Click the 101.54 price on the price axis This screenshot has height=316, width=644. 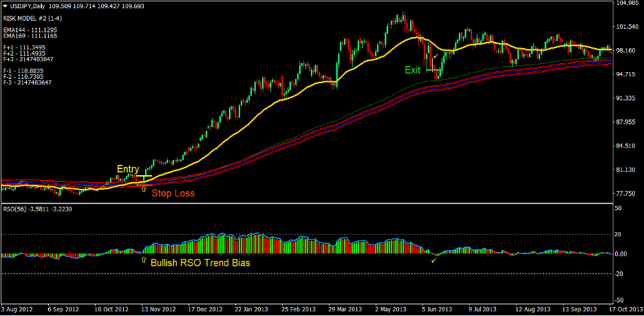coord(626,26)
